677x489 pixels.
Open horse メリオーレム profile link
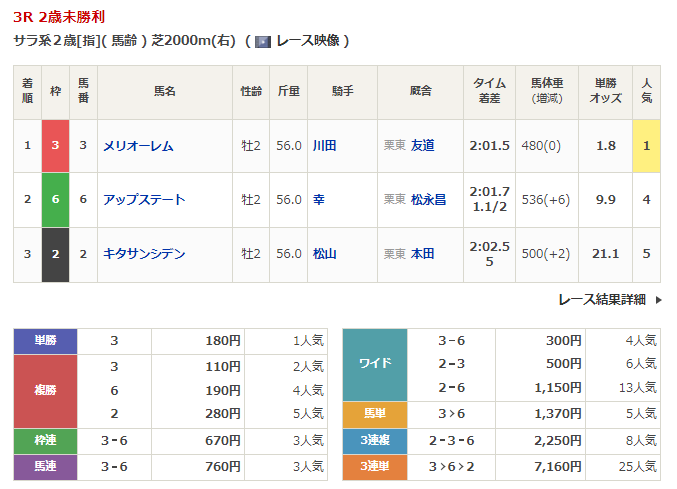point(138,146)
